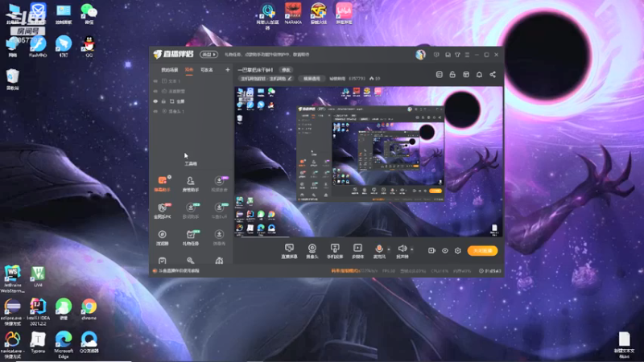Open the purple-badged download tool in the first toolbox row
The height and width of the screenshot is (362, 644).
pyautogui.click(x=219, y=183)
